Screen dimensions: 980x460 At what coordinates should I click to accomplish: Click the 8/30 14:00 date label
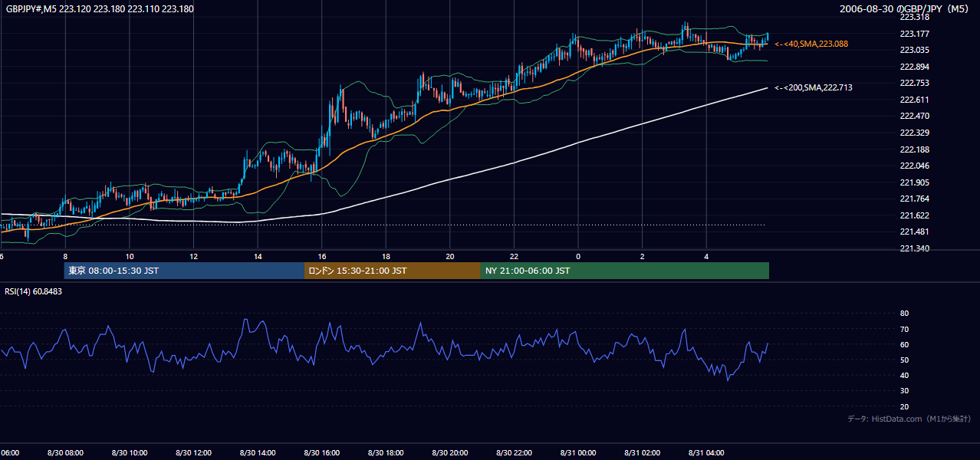coord(258,452)
